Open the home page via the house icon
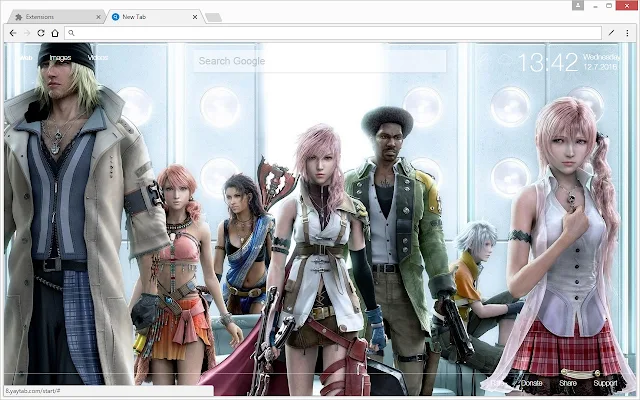The height and width of the screenshot is (400, 640). click(x=55, y=33)
